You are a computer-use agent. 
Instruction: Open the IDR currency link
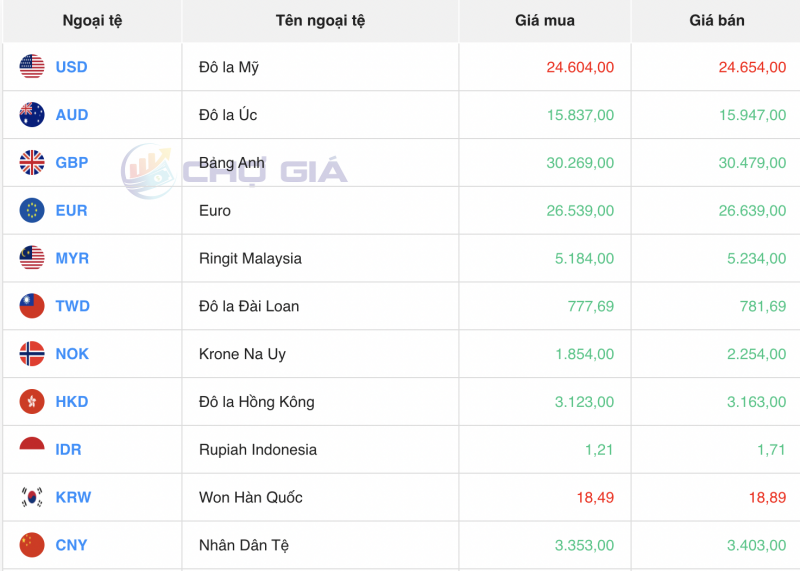[68, 449]
